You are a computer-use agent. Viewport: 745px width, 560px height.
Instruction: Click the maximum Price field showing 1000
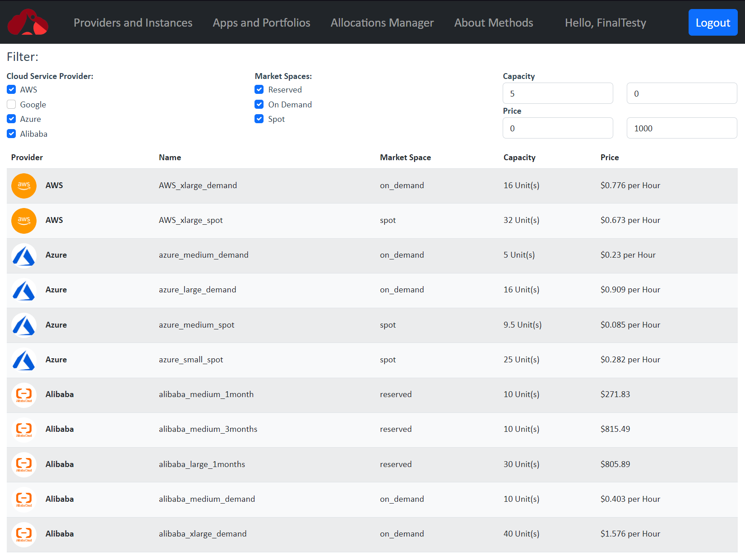[681, 128]
